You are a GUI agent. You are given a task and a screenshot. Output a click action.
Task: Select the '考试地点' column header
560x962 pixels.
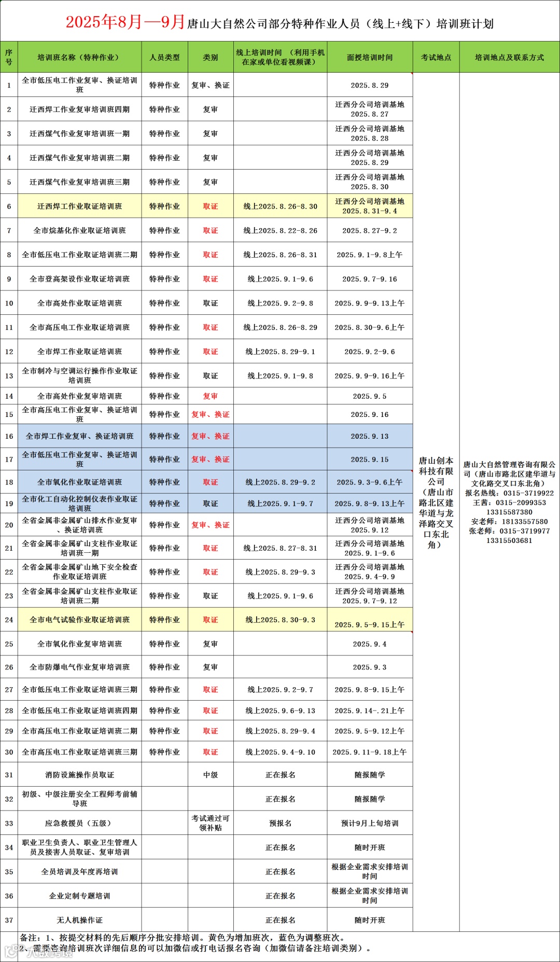(x=436, y=57)
